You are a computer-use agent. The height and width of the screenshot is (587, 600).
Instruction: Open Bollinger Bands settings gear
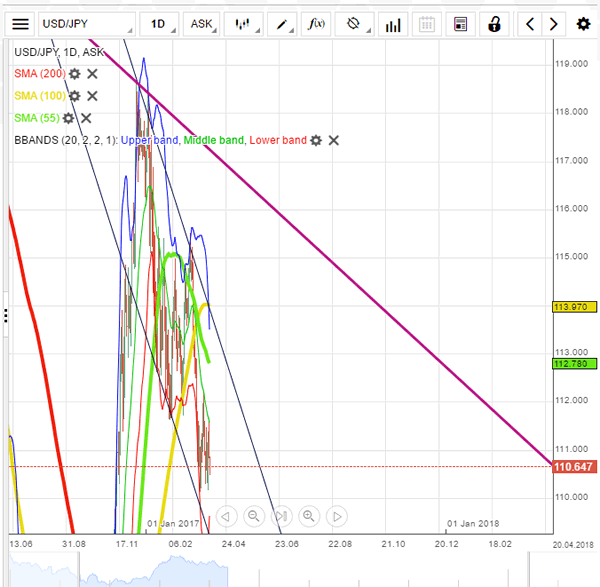click(316, 140)
